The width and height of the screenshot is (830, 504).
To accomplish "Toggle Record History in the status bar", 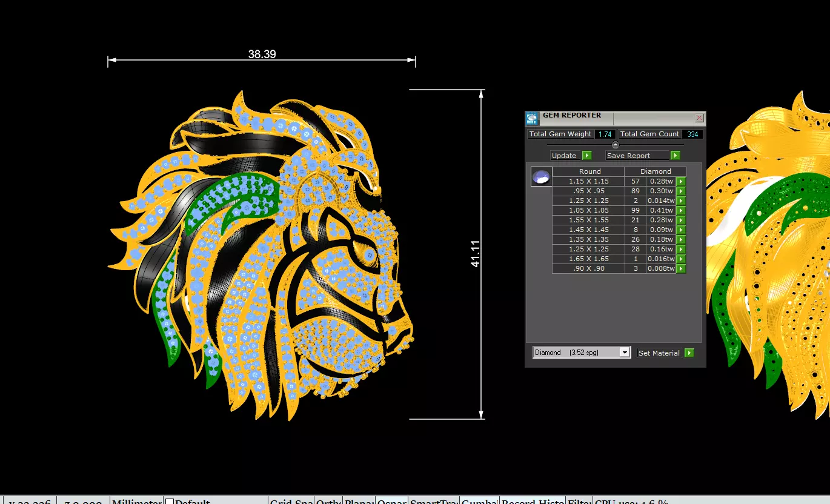I will click(533, 501).
